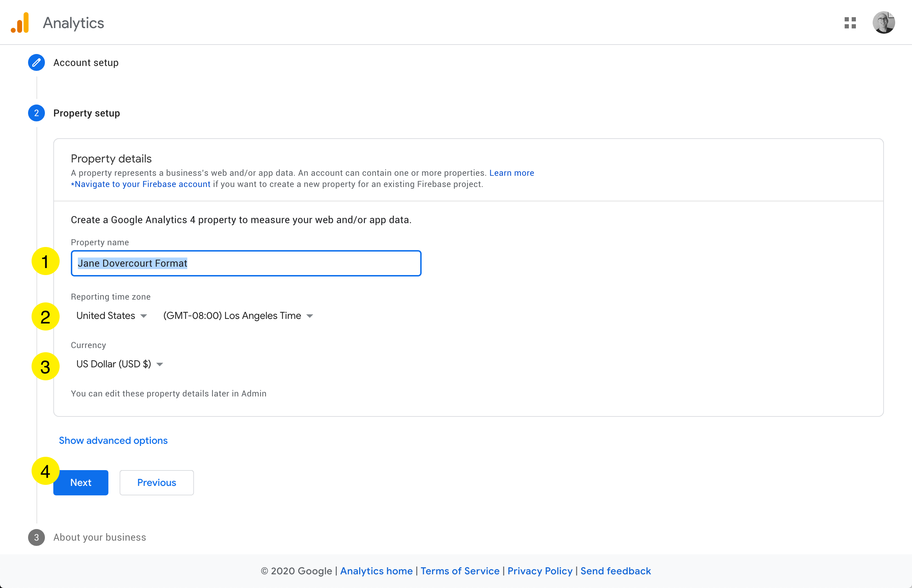Image resolution: width=912 pixels, height=588 pixels.
Task: Click the Google Analytics logo icon
Action: [20, 22]
